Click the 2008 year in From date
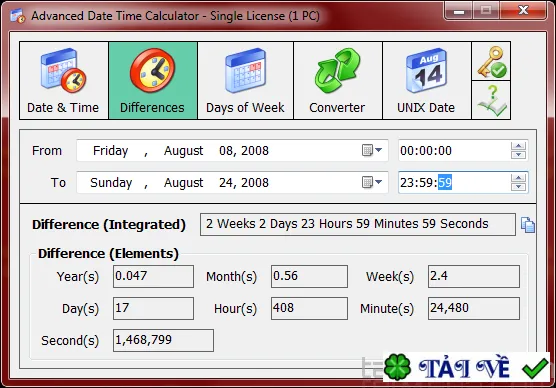The width and height of the screenshot is (556, 388). click(x=255, y=151)
